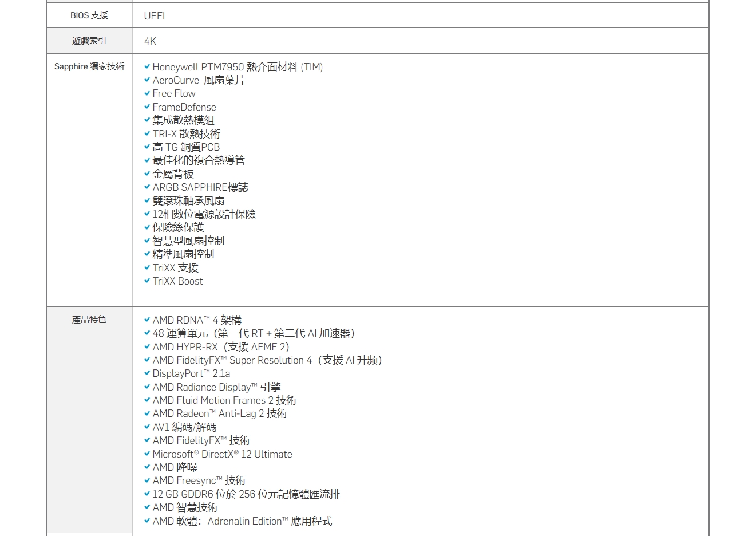Click the 遊戲索引 header cell
The height and width of the screenshot is (536, 756).
point(89,41)
